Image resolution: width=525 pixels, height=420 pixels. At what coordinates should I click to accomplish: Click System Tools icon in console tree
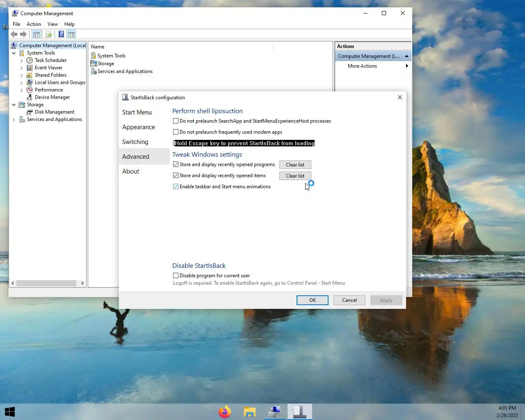22,53
